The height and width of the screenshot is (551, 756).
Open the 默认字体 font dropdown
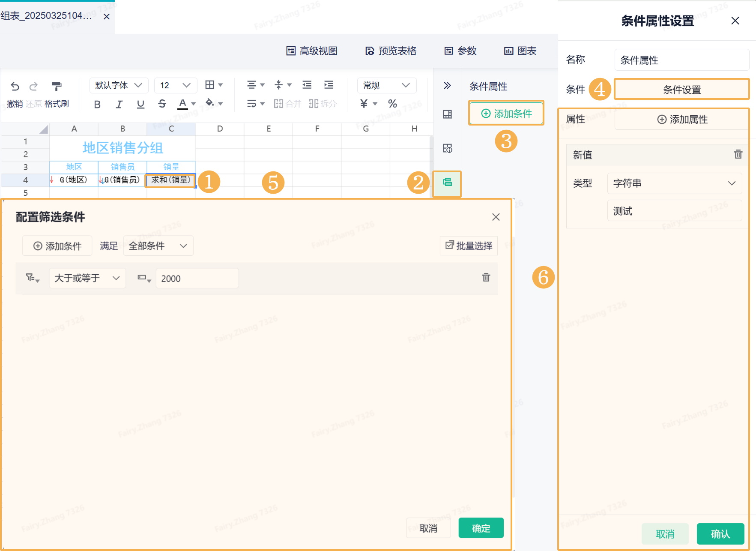click(x=119, y=85)
